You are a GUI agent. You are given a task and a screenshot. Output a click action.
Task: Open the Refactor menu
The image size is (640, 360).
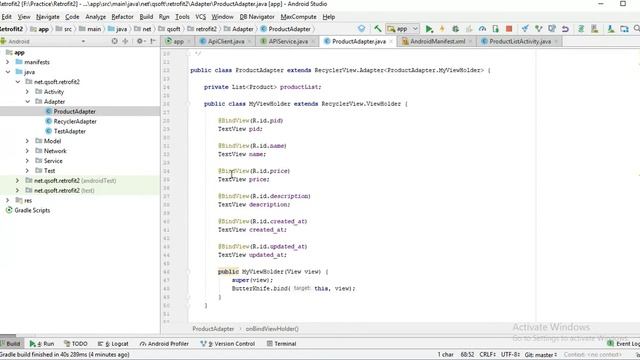[122, 17]
